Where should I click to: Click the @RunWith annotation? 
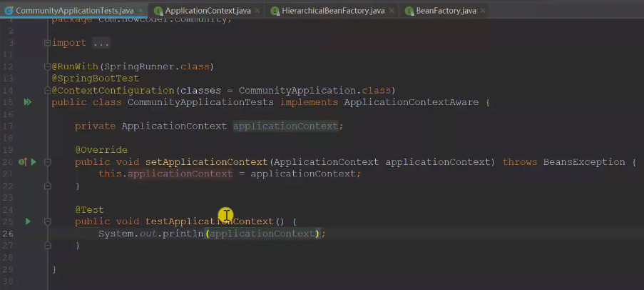pos(75,66)
